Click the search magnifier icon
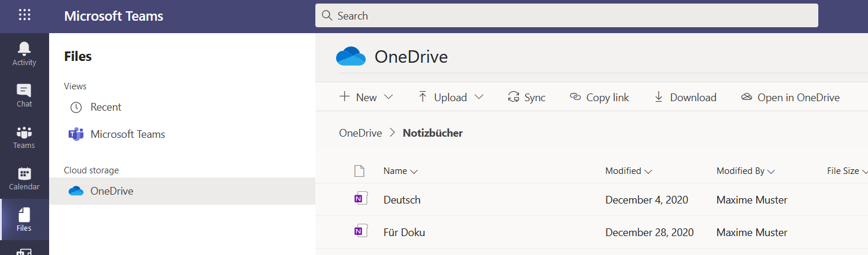Image resolution: width=868 pixels, height=255 pixels. [326, 16]
